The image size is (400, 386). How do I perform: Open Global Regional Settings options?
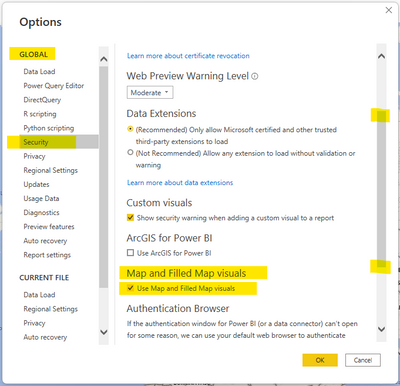coord(51,170)
